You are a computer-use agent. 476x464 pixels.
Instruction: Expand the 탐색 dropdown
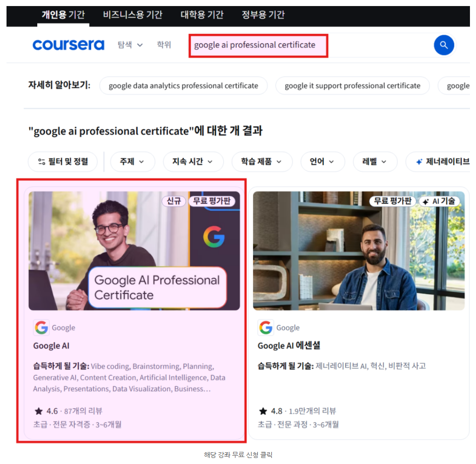130,45
